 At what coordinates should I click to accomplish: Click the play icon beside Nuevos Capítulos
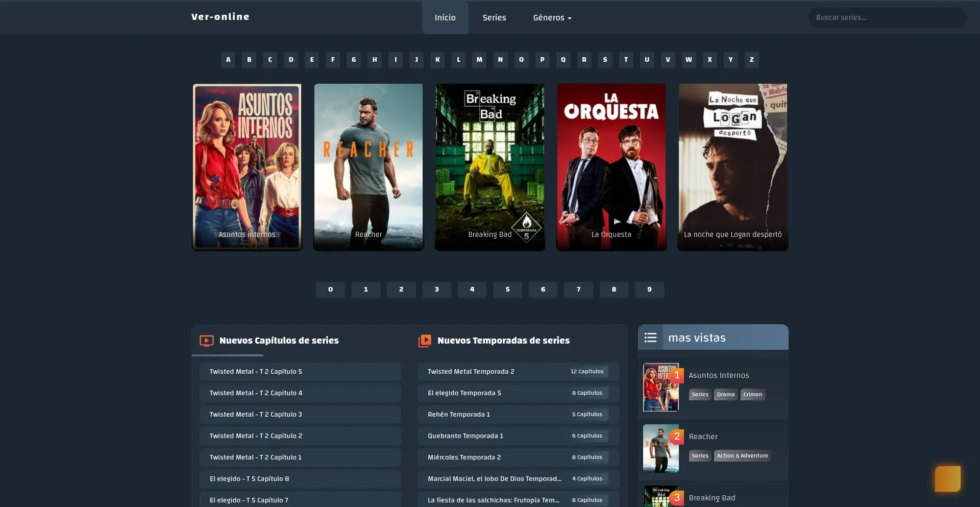point(206,341)
